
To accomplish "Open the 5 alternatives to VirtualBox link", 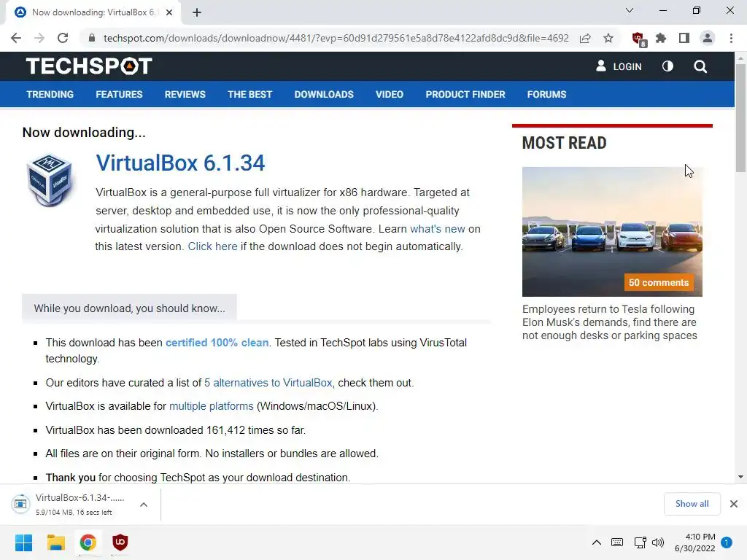I will pos(268,383).
